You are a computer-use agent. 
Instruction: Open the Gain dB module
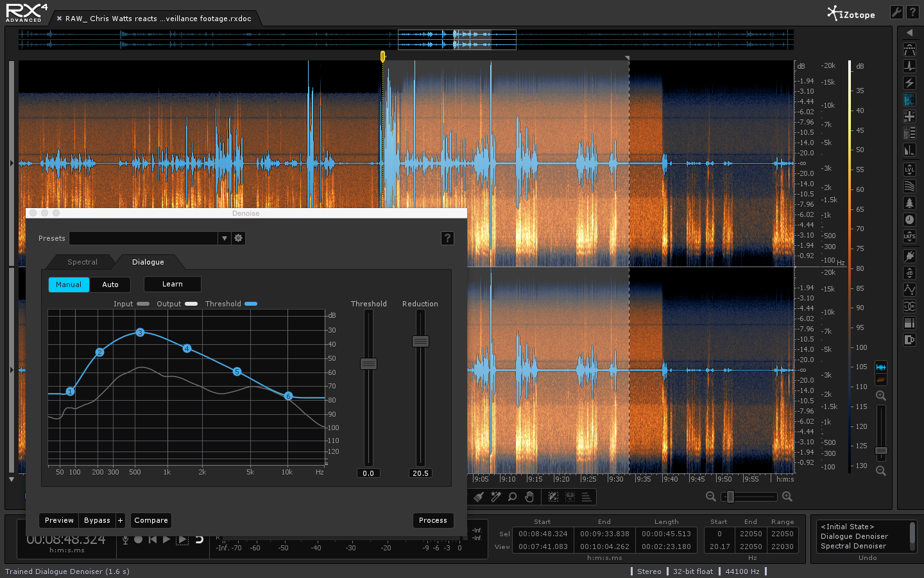(909, 273)
